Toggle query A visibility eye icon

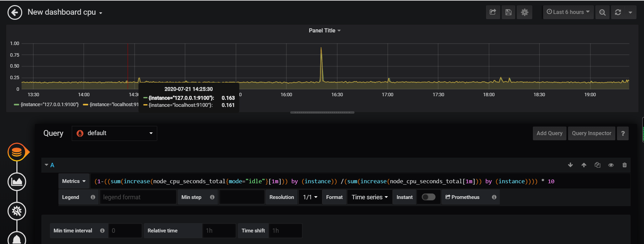coord(611,165)
